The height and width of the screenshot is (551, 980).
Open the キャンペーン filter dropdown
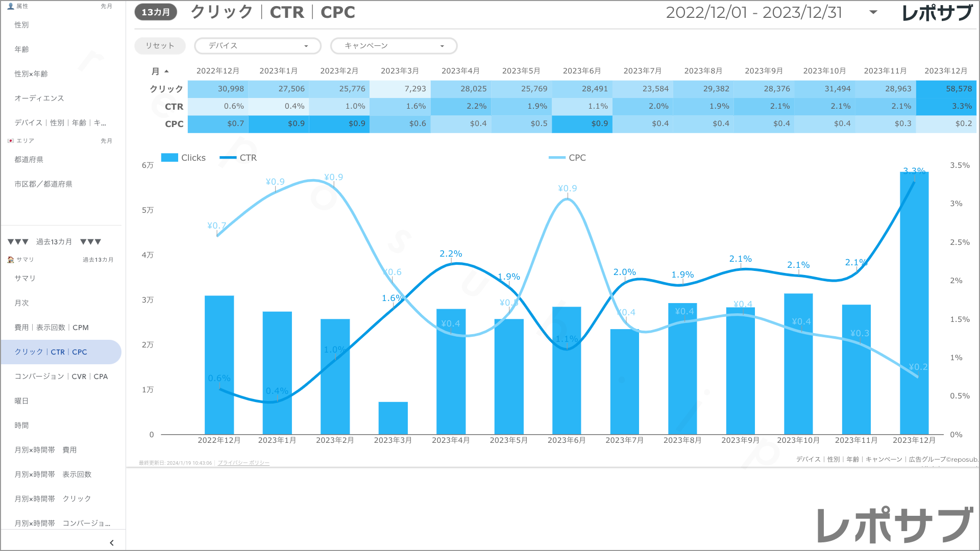394,46
